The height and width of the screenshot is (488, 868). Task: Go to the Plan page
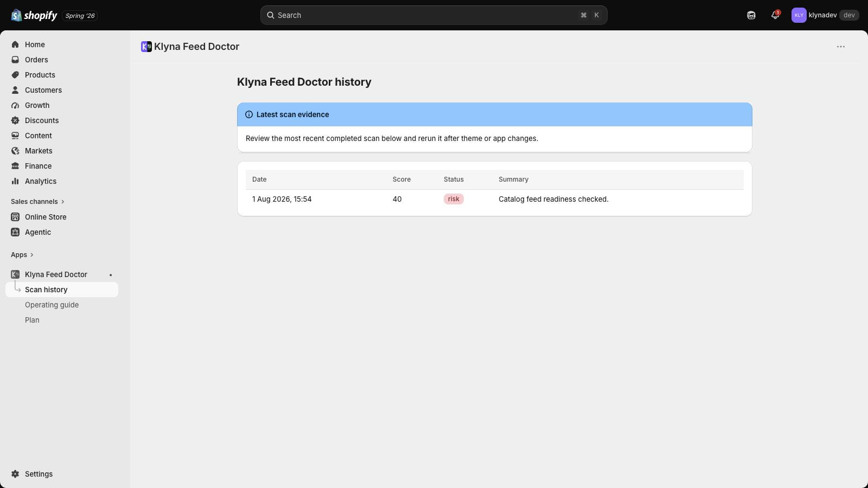(x=32, y=320)
